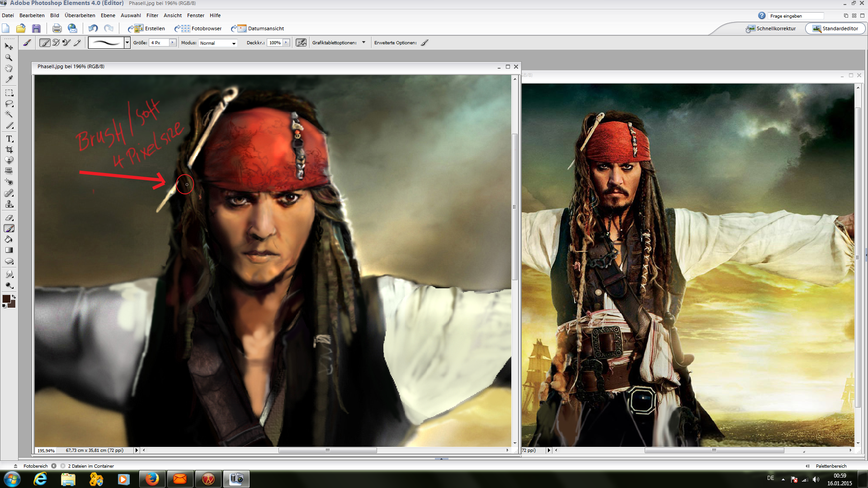Click the Open file icon
This screenshot has width=868, height=488.
pos(20,28)
